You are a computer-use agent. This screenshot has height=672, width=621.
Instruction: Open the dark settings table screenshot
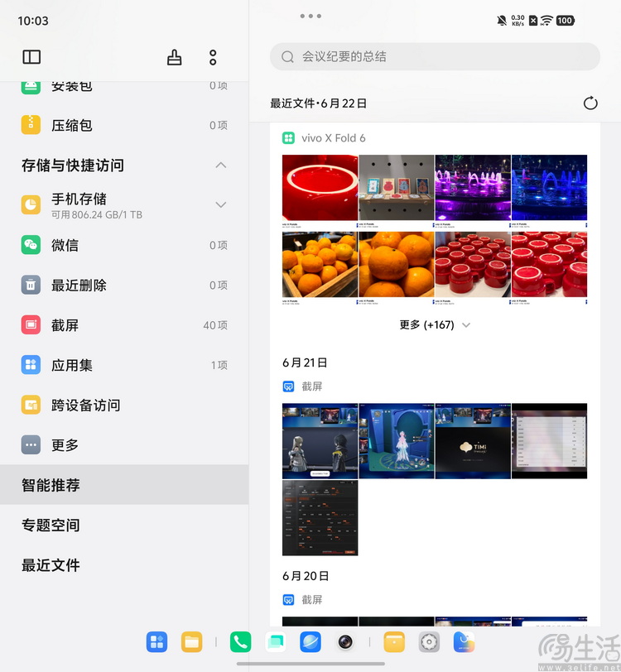[x=320, y=518]
